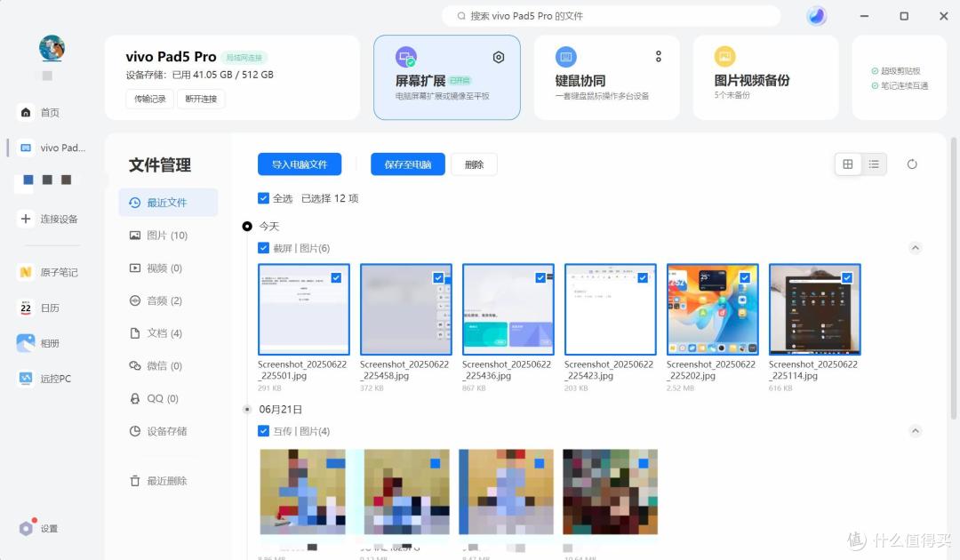This screenshot has height=560, width=960.
Task: Select 音频 (2) category
Action: pyautogui.click(x=156, y=300)
